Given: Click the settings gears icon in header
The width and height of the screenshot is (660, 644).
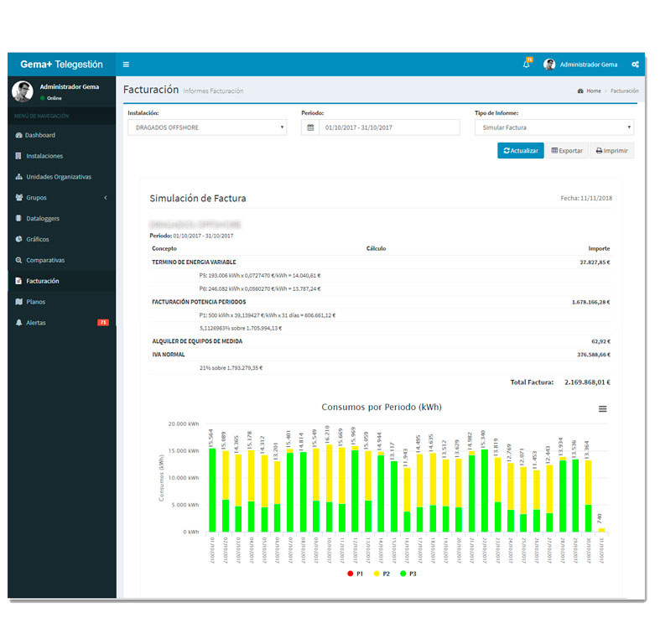Looking at the screenshot, I should pos(636,65).
